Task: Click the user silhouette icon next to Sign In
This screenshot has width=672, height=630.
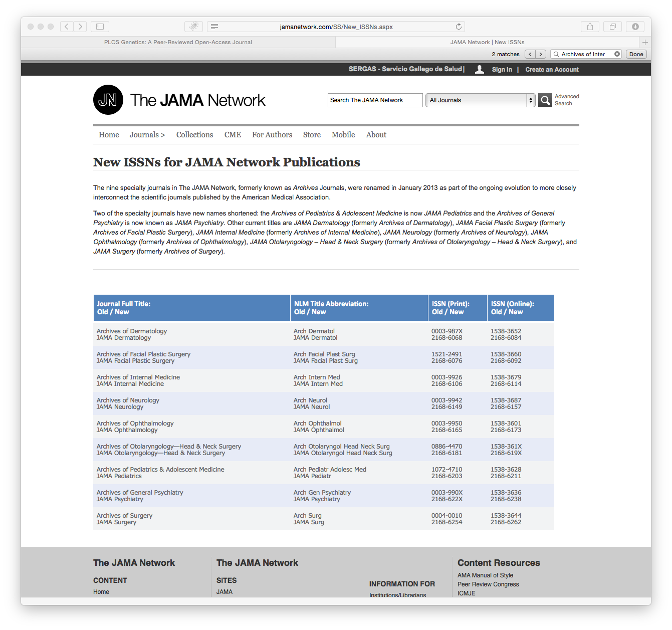Action: 480,70
